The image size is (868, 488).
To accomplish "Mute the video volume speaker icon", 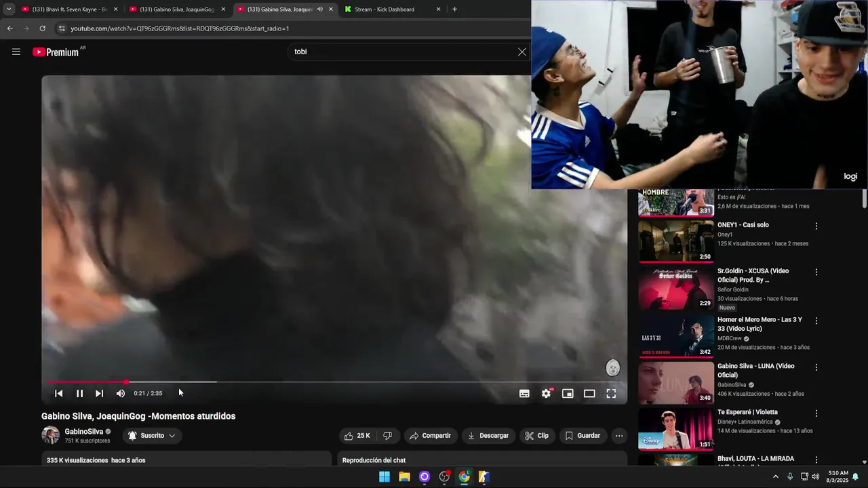I will point(120,393).
